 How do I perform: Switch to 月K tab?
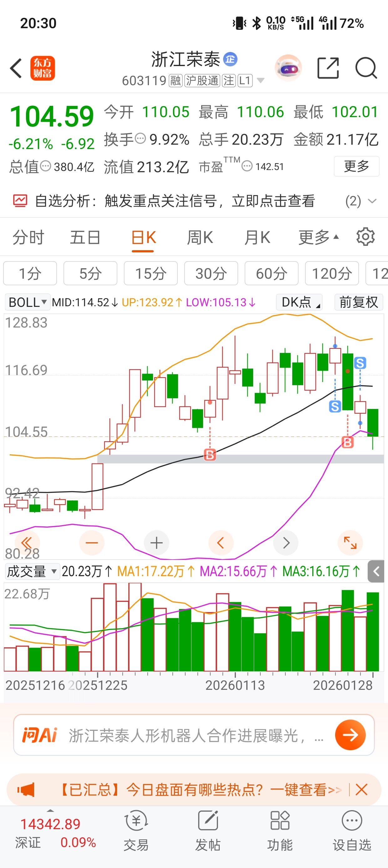[257, 237]
